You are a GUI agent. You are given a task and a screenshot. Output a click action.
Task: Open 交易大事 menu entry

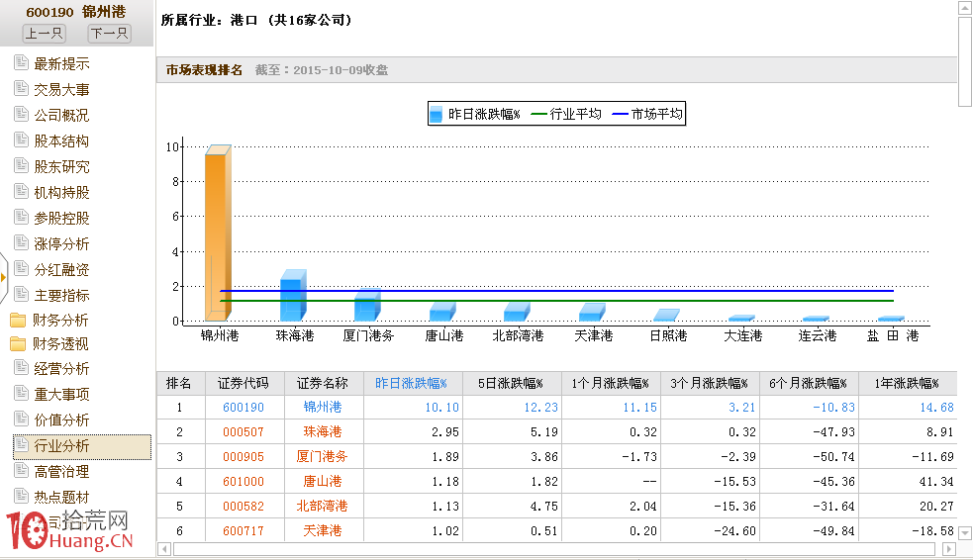click(61, 89)
